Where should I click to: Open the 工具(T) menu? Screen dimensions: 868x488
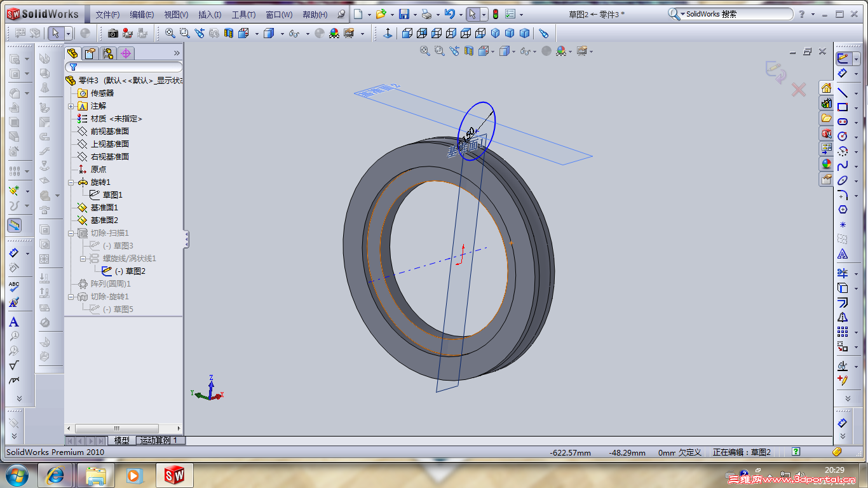coord(243,15)
